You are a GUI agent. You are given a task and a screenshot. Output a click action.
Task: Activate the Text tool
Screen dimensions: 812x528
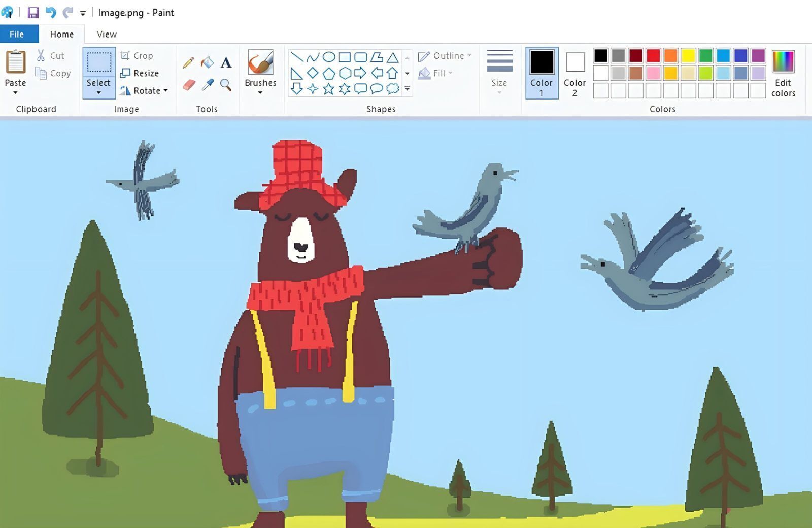click(226, 62)
